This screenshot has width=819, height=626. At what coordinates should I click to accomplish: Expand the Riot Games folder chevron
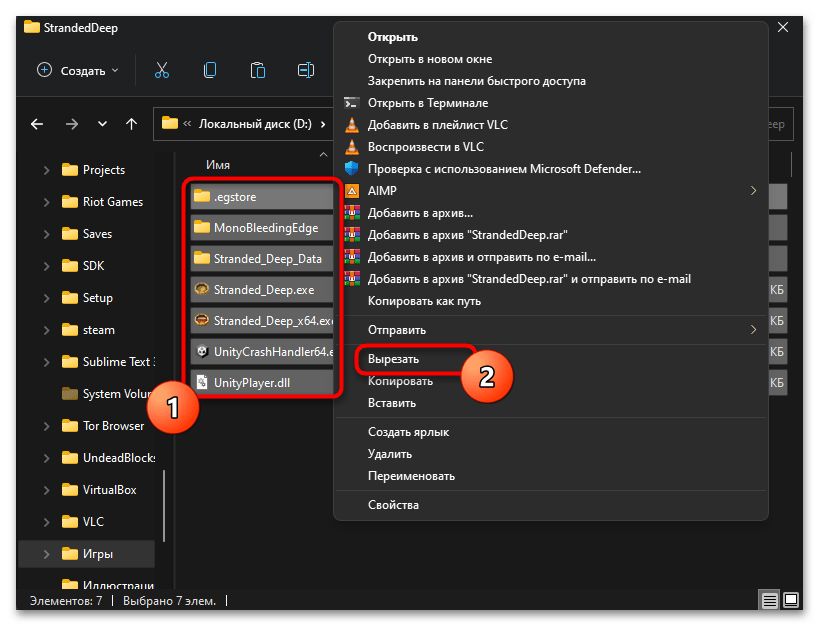pos(46,202)
